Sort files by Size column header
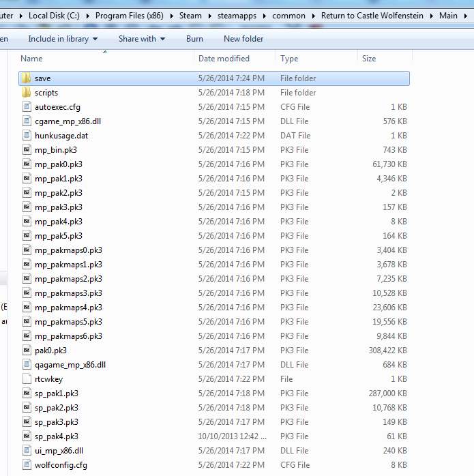 click(385, 58)
